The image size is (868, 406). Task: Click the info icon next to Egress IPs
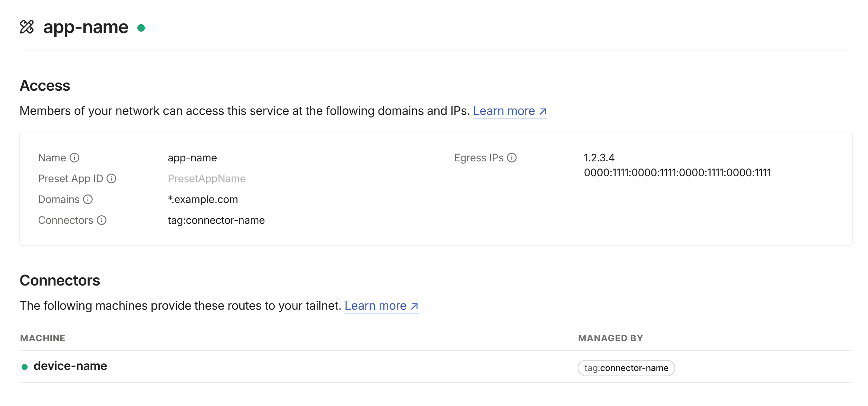click(512, 158)
